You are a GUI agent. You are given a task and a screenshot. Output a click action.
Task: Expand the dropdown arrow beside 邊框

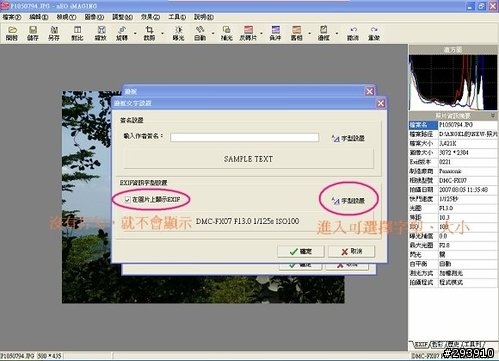337,33
